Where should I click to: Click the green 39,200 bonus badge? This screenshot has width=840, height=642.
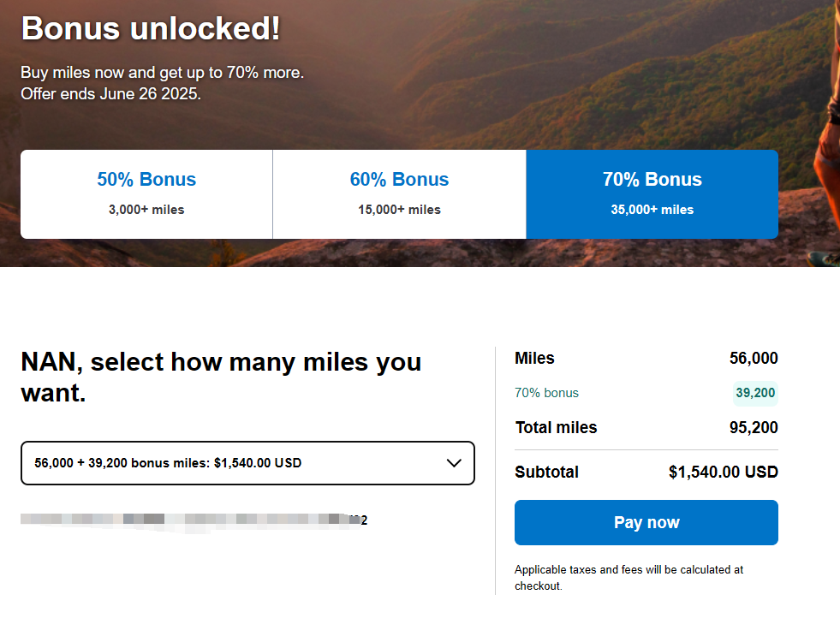[x=754, y=393]
